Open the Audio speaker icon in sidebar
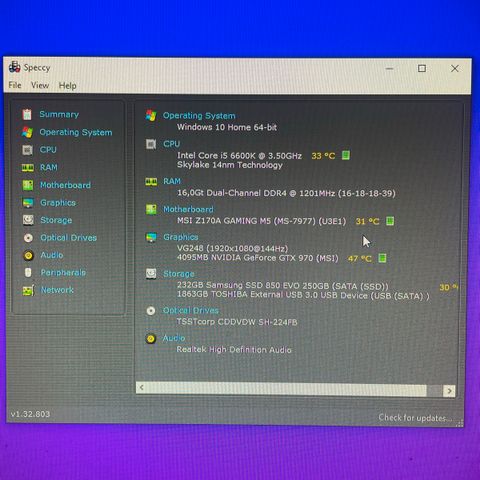The width and height of the screenshot is (480, 480). [x=28, y=255]
